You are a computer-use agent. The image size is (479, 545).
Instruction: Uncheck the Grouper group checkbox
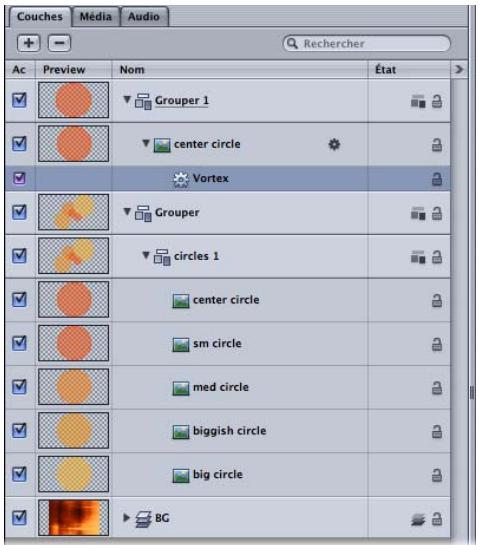point(19,212)
